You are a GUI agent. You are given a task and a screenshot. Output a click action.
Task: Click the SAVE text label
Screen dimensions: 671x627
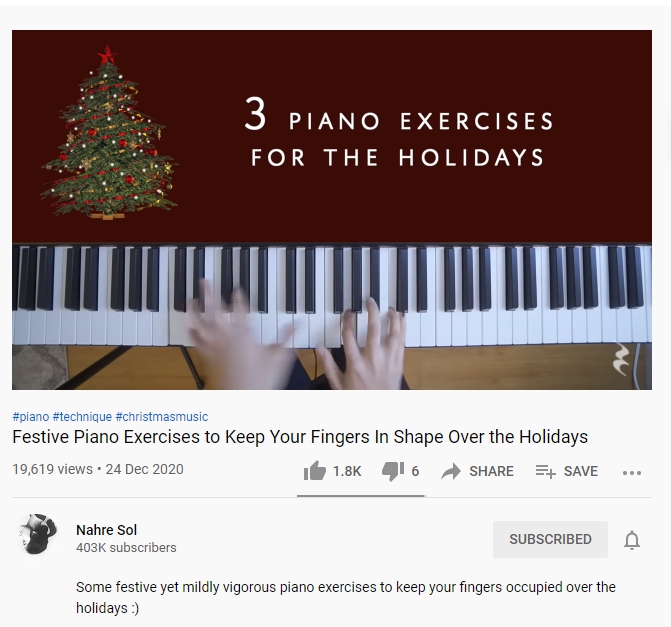[x=581, y=471]
